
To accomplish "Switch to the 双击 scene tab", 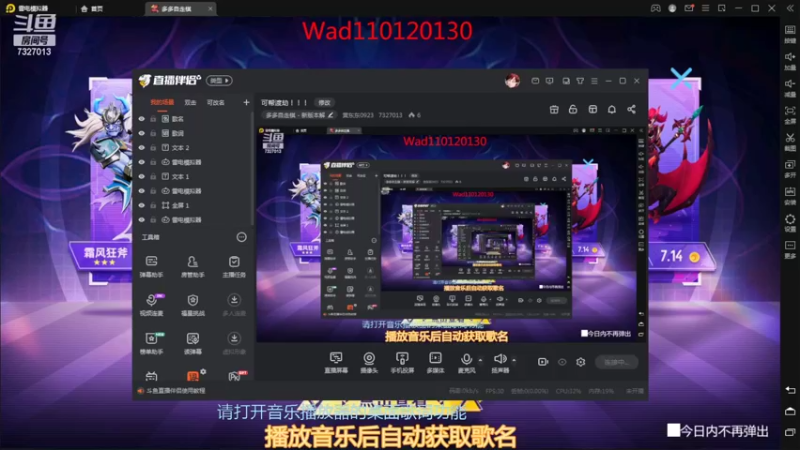I will (x=190, y=103).
